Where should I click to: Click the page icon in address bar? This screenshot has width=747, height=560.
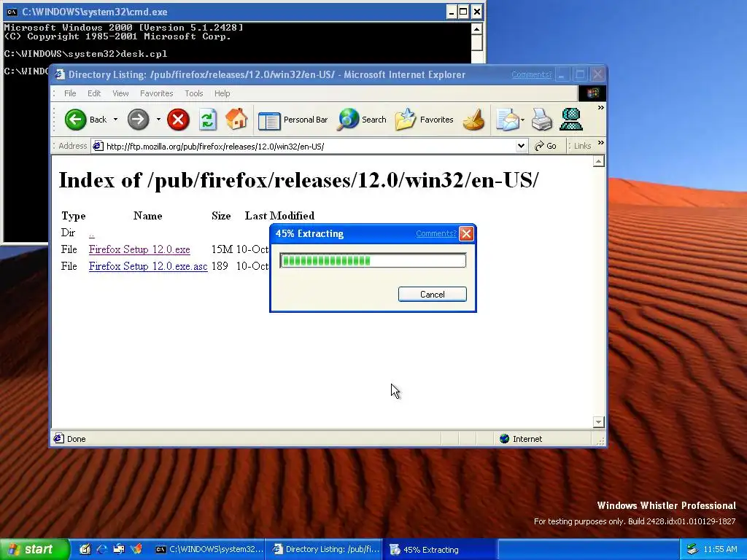coord(98,146)
